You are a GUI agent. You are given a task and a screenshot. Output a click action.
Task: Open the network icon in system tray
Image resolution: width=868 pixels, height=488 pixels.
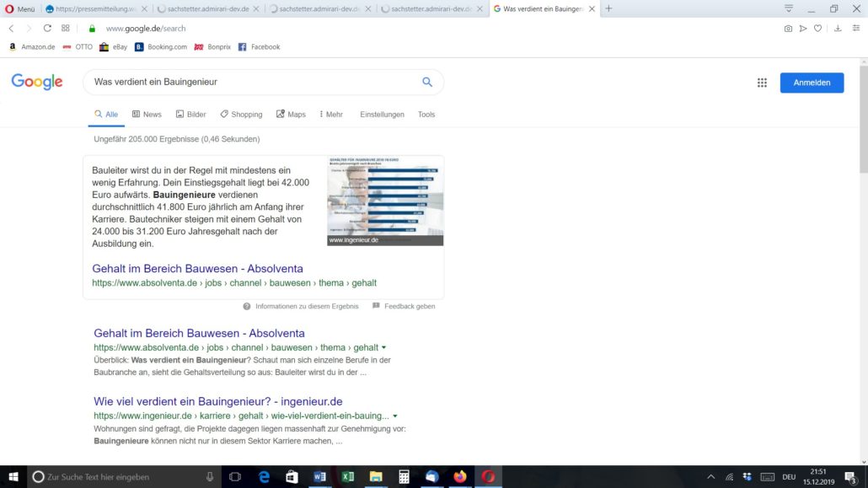point(729,477)
